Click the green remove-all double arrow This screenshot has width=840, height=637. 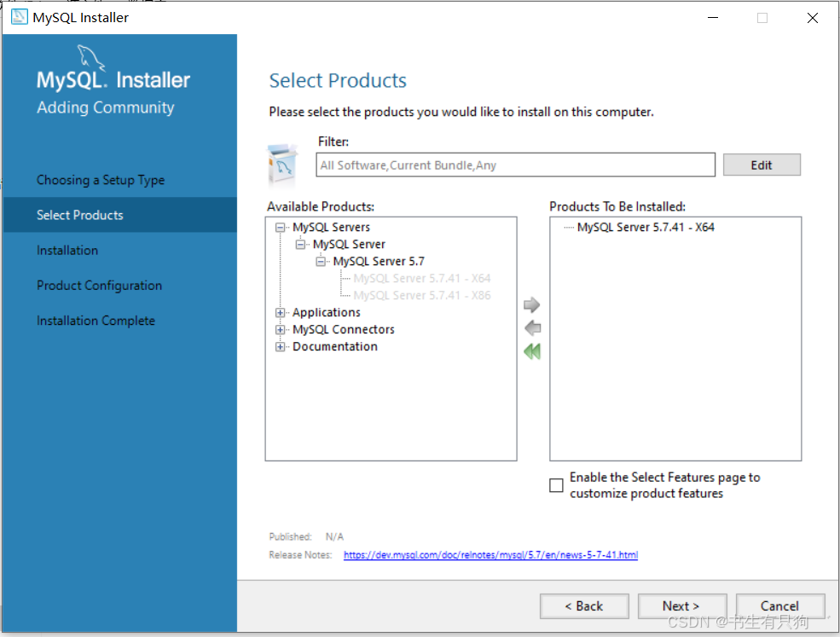point(532,351)
